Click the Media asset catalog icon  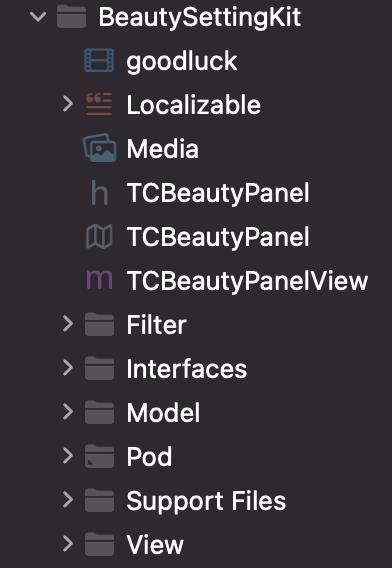tap(99, 149)
